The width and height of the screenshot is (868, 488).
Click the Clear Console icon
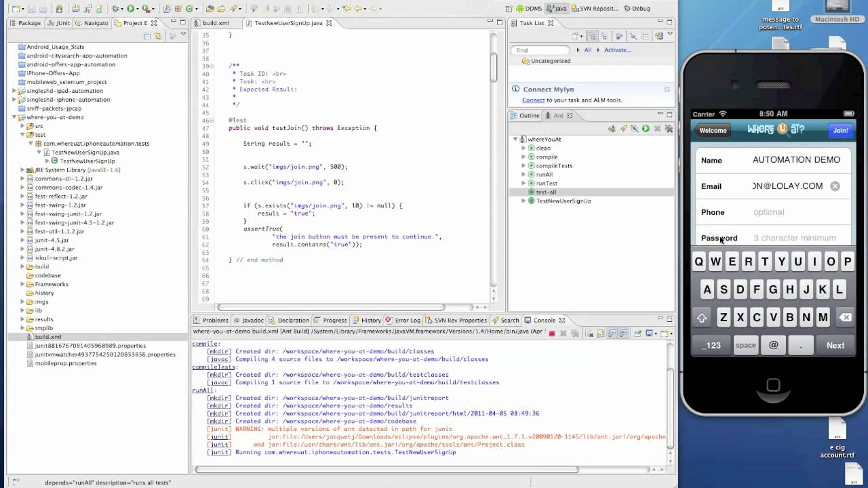coord(589,333)
